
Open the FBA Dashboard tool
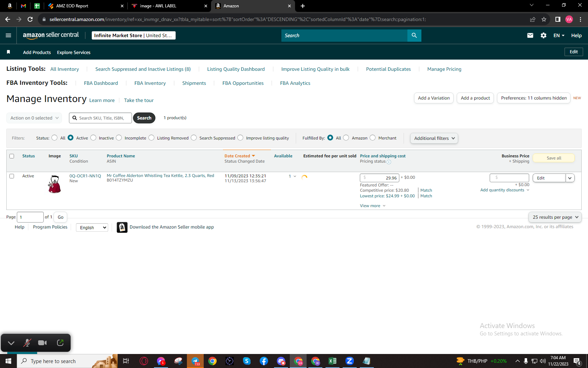coord(101,83)
